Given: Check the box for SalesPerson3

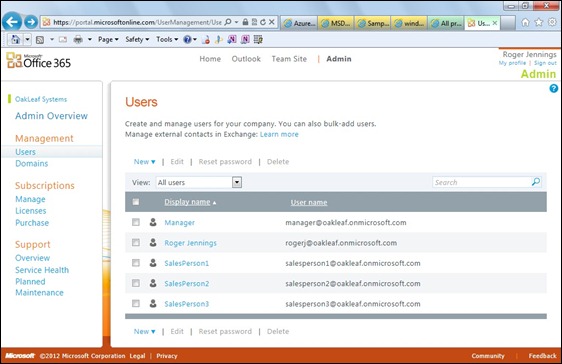Looking at the screenshot, I should pyautogui.click(x=136, y=303).
